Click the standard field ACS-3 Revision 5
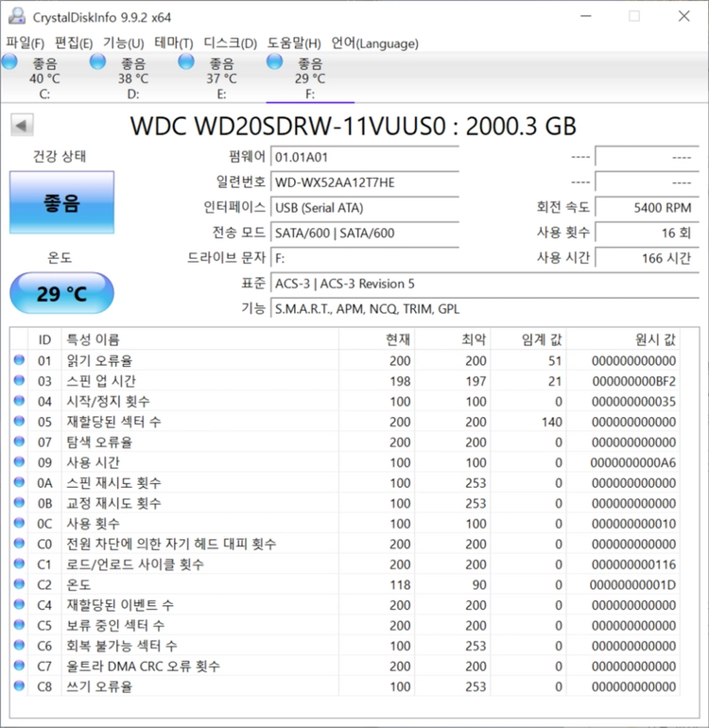Viewport: 709px width, 728px height. click(x=485, y=284)
